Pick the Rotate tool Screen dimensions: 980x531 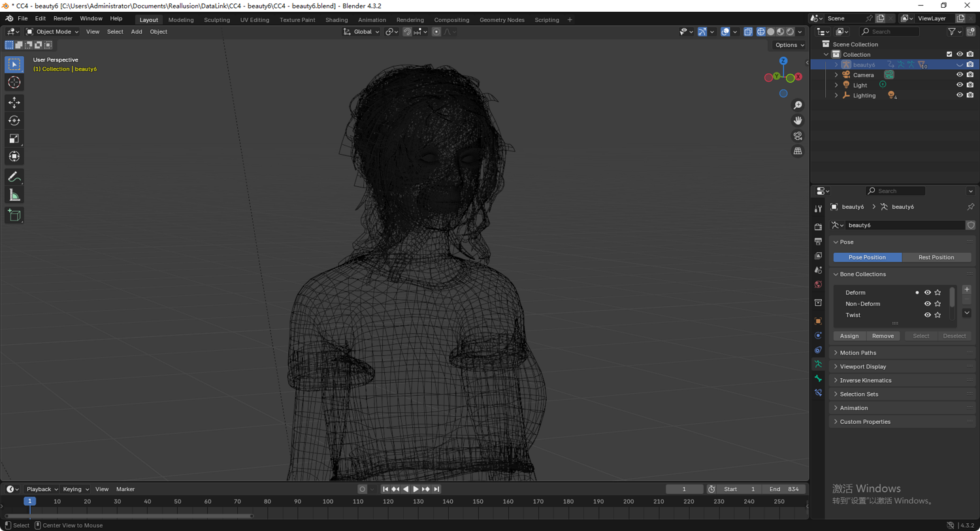coord(14,121)
